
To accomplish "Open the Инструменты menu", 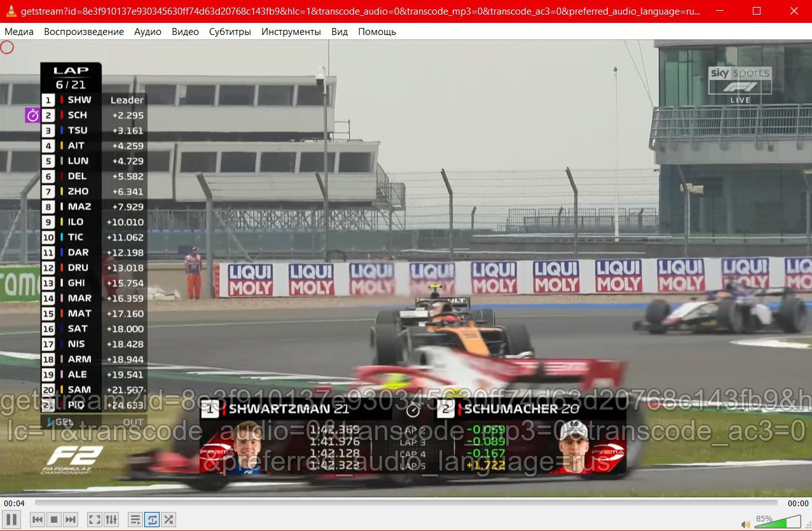I will pos(291,31).
